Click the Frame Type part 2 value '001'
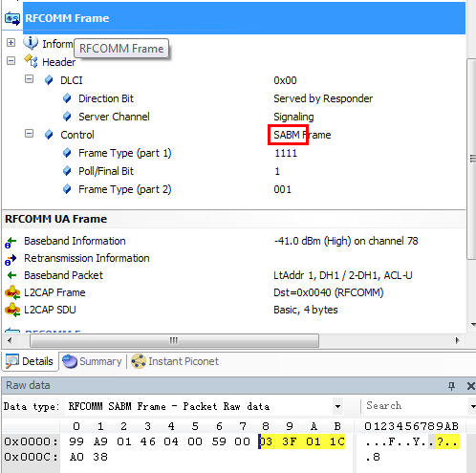This screenshot has width=476, height=473. (x=283, y=189)
